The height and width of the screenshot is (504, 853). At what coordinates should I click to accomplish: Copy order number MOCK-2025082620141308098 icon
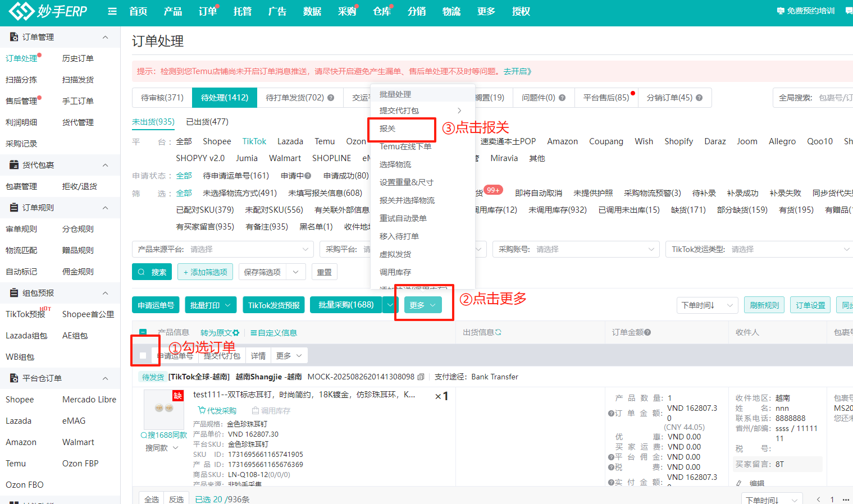[x=421, y=377]
